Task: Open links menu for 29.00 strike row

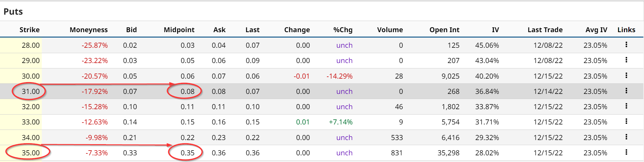Action: point(626,60)
